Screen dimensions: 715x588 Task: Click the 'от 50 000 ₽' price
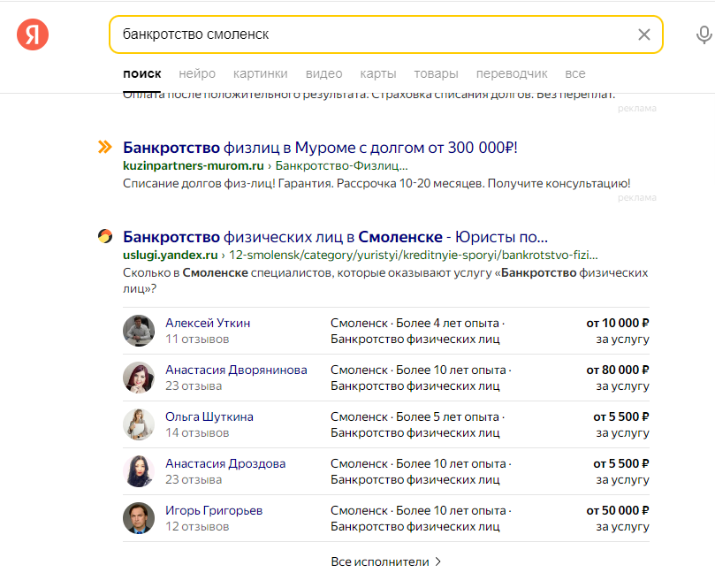click(618, 510)
